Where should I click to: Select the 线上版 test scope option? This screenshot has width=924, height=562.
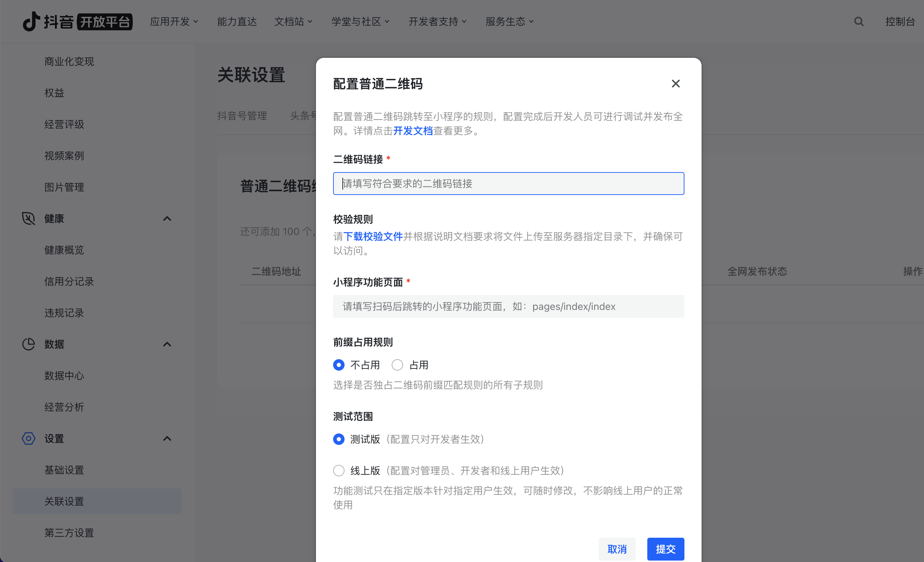click(x=338, y=471)
